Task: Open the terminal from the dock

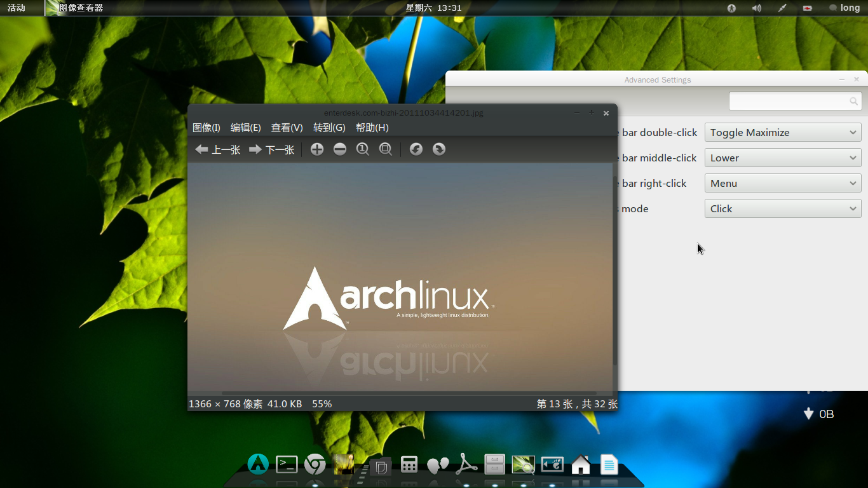Action: 287,464
